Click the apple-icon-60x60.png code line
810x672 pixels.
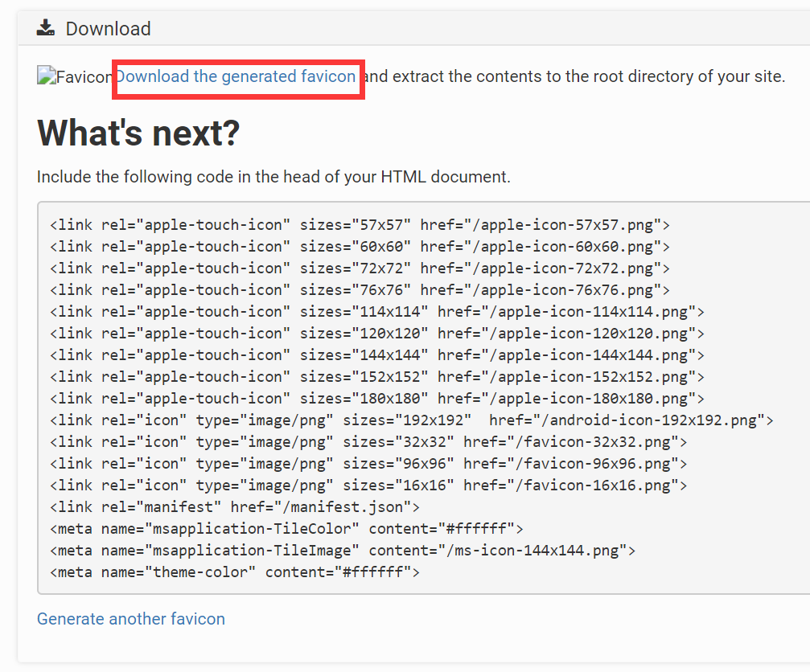[x=360, y=247]
